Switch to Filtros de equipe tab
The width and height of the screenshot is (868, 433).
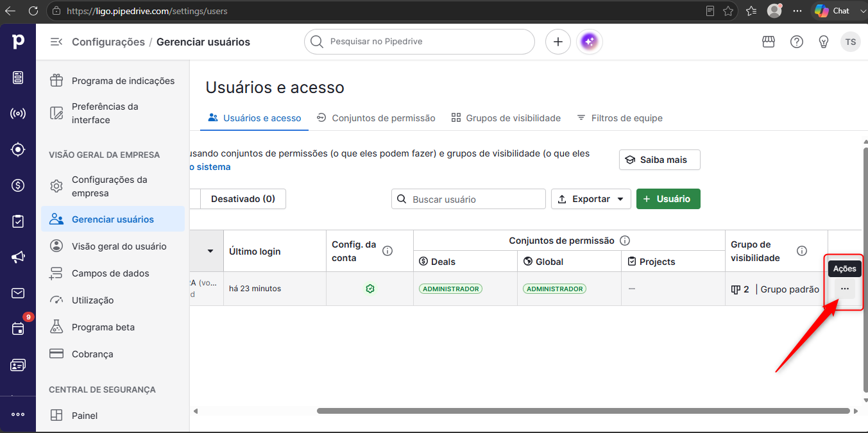click(620, 118)
